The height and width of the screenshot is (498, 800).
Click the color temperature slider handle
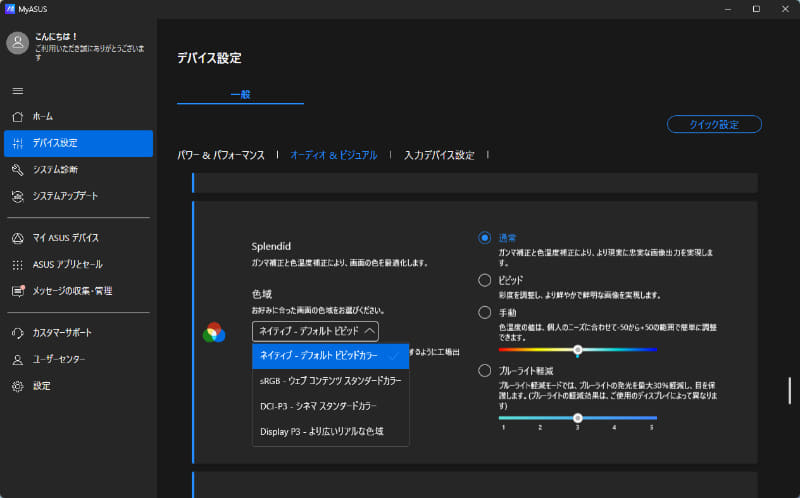point(578,350)
